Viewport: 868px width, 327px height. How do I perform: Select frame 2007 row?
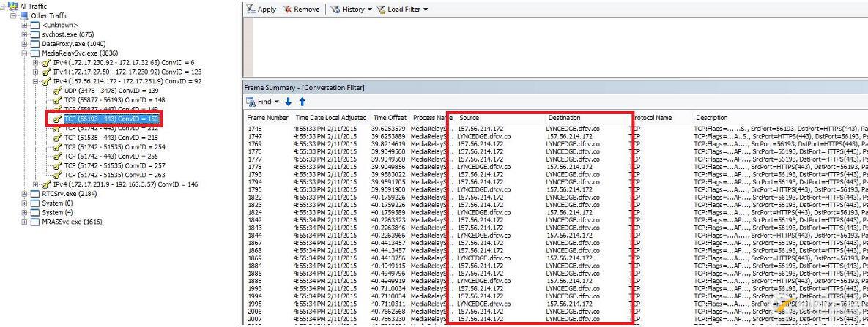coord(557,319)
